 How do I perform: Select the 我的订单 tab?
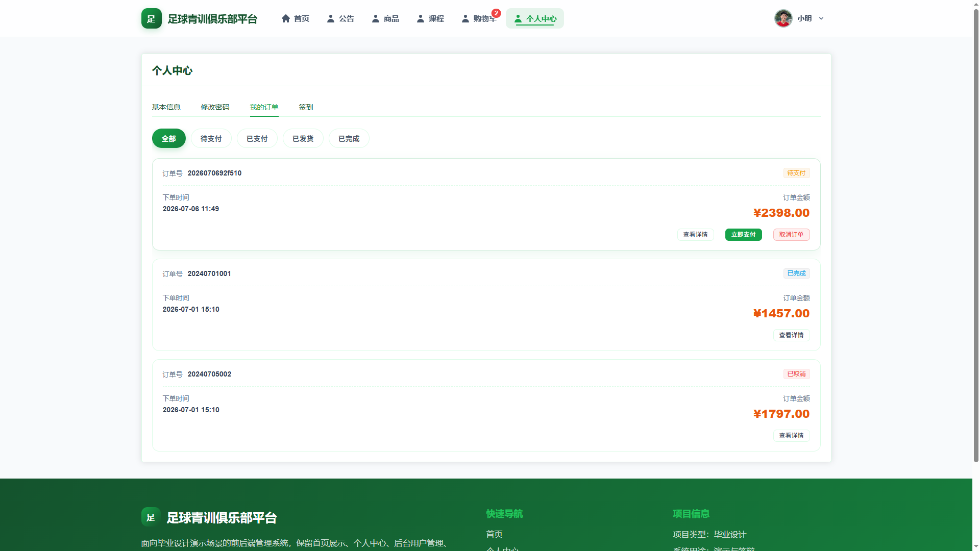click(x=264, y=107)
